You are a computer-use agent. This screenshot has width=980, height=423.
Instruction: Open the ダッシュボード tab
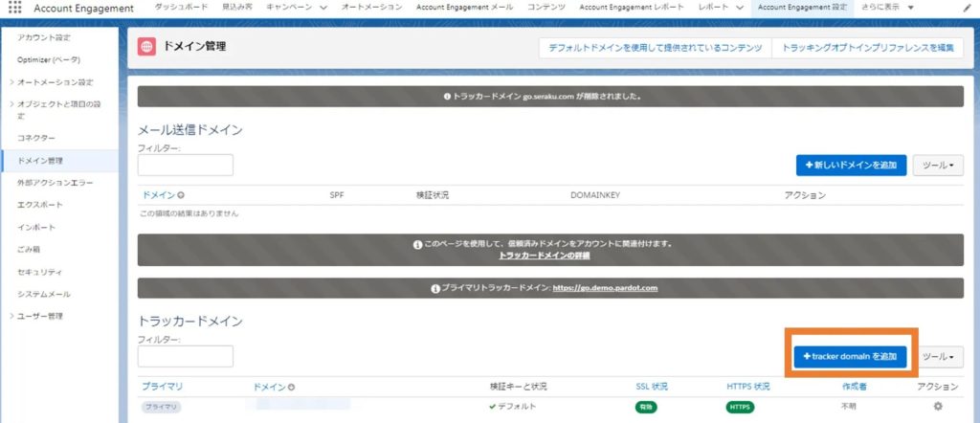tap(181, 8)
